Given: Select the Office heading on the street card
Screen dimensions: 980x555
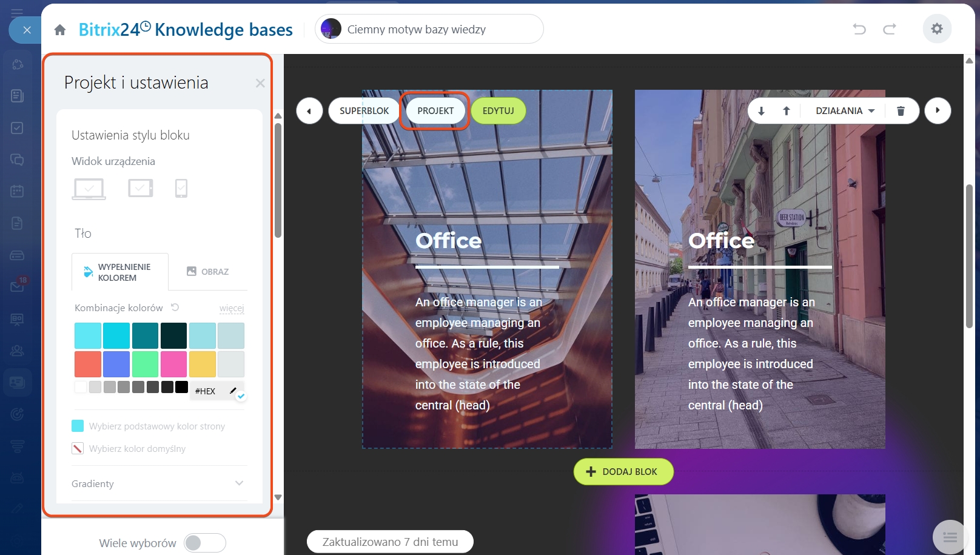Looking at the screenshot, I should (721, 241).
